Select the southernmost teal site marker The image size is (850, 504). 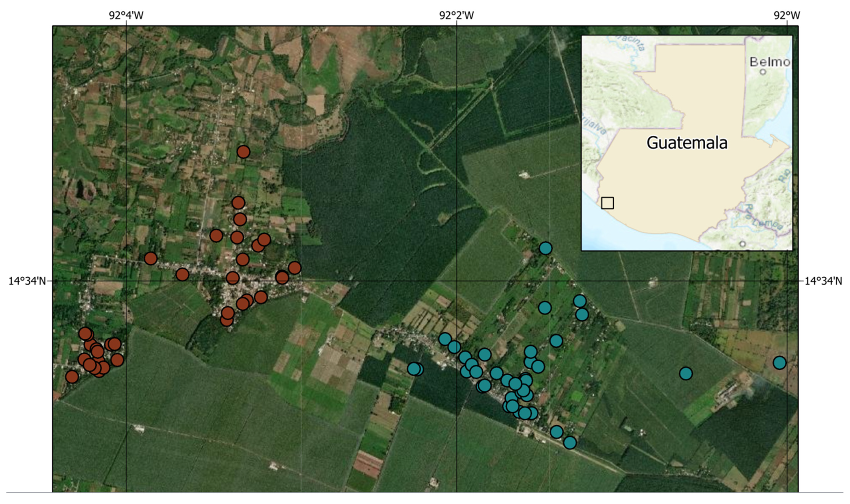click(570, 442)
